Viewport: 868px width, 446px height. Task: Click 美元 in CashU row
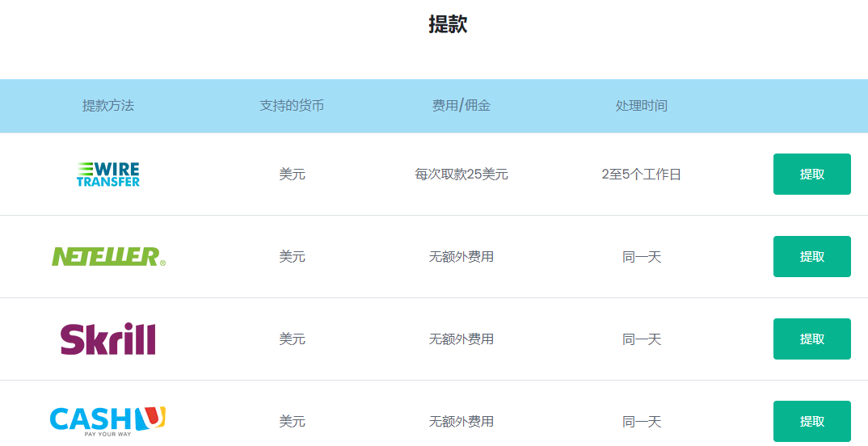pos(293,422)
